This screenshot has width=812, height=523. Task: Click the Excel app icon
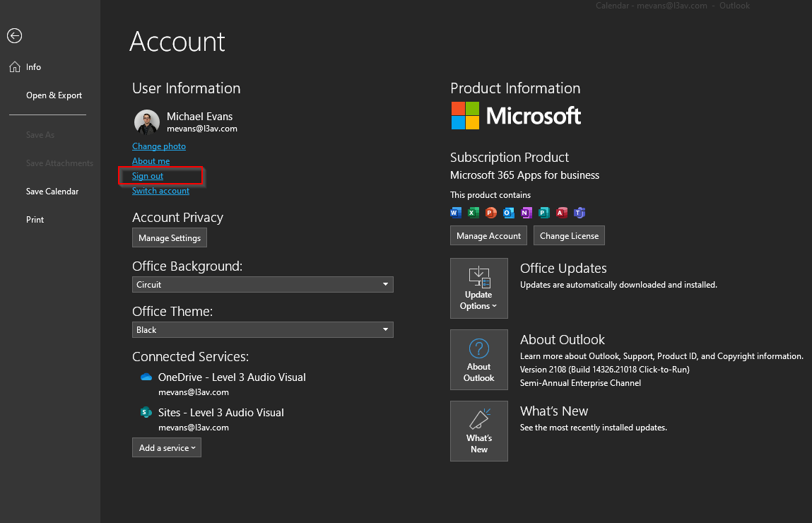pos(473,212)
